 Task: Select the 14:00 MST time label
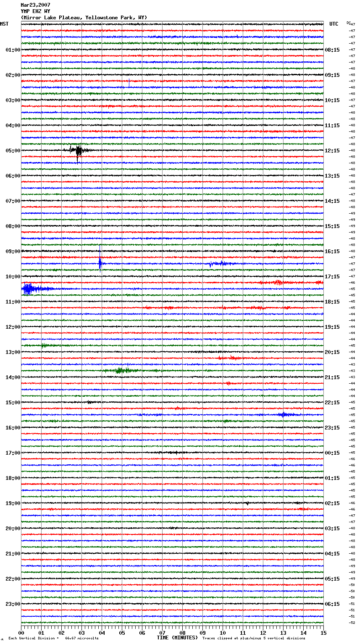13,377
